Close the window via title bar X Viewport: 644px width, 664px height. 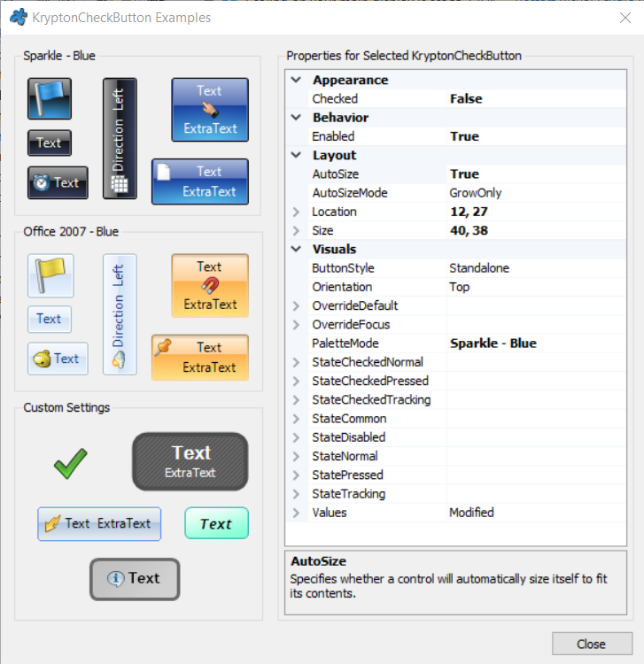[625, 18]
